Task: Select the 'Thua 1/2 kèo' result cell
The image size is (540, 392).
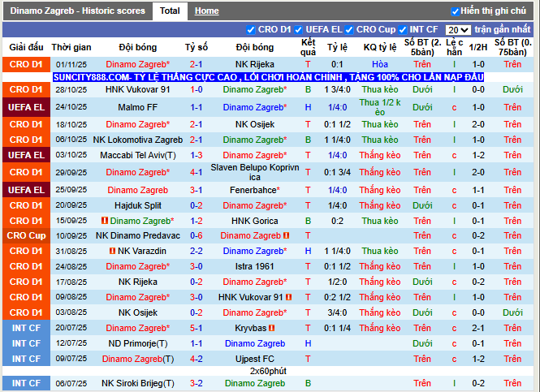Action: pos(380,107)
